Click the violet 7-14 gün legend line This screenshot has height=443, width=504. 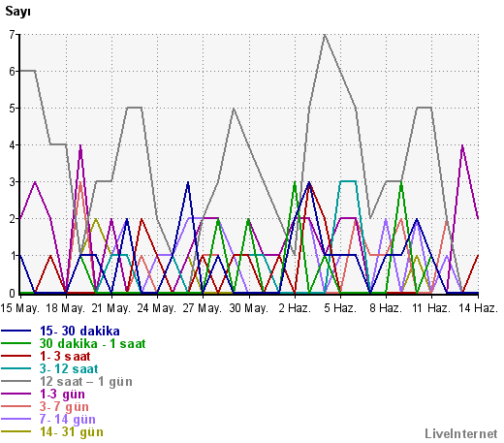point(16,419)
